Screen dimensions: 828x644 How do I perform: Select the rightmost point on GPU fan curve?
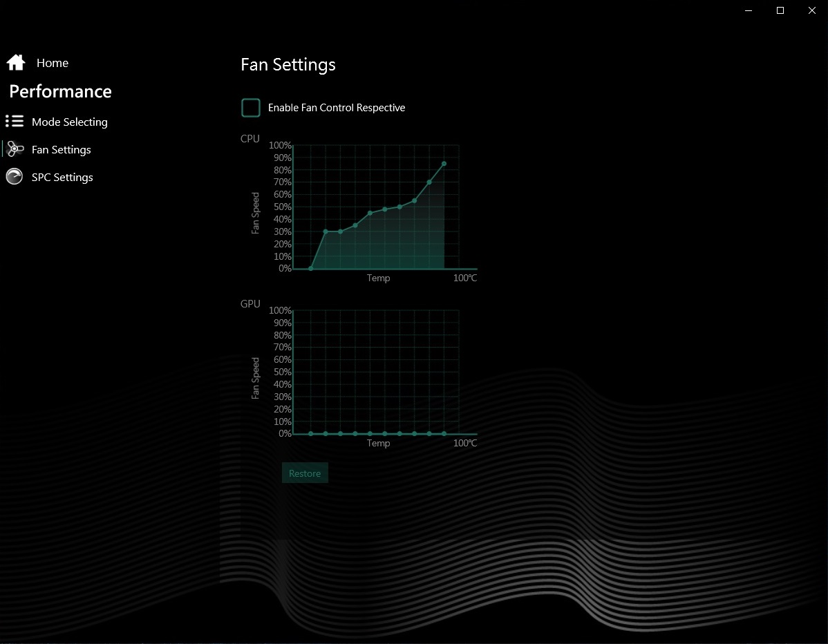click(444, 433)
